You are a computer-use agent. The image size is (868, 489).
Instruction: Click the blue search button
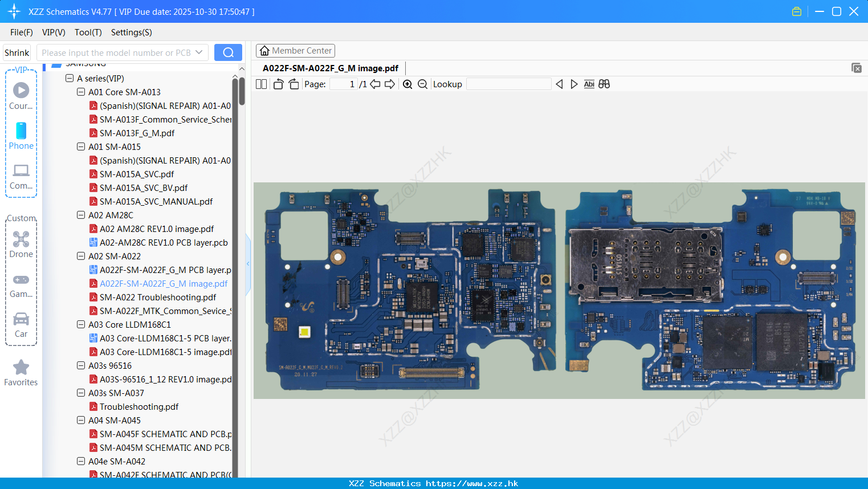pyautogui.click(x=228, y=52)
